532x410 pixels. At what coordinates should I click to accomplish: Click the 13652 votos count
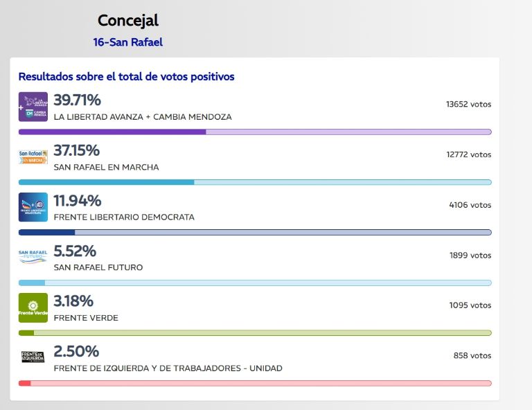(x=468, y=105)
